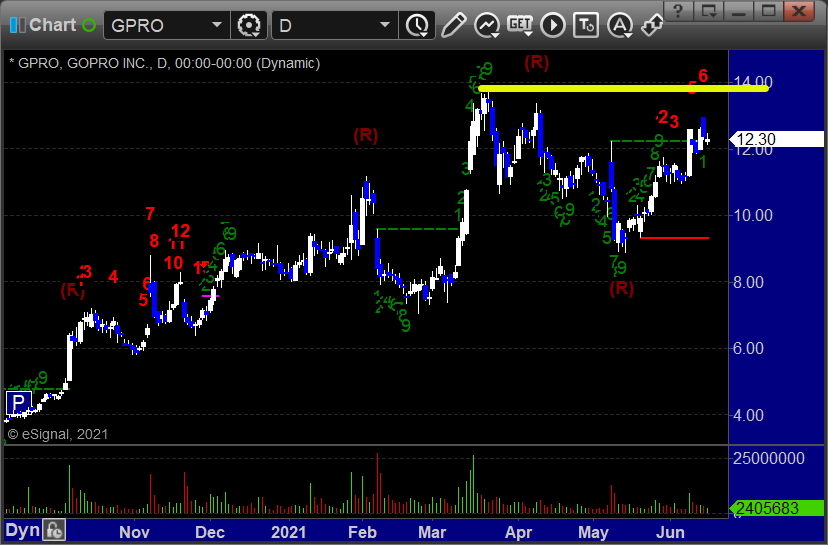Viewport: 828px width, 545px height.
Task: Click the Chart window title label
Action: (x=52, y=25)
